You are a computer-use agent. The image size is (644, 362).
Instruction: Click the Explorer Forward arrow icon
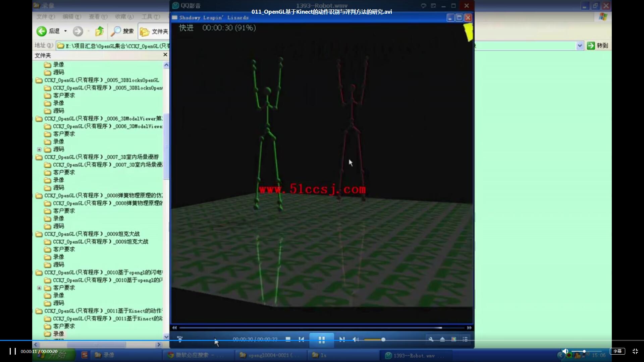point(78,31)
